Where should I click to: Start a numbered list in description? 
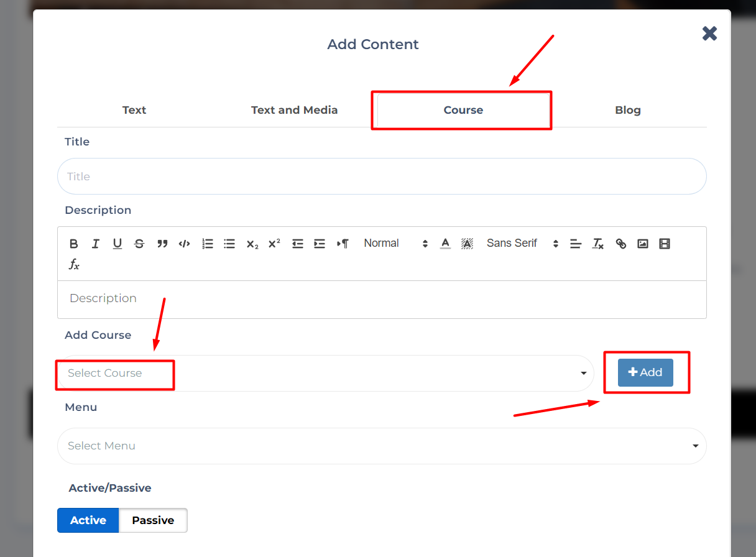click(x=208, y=244)
